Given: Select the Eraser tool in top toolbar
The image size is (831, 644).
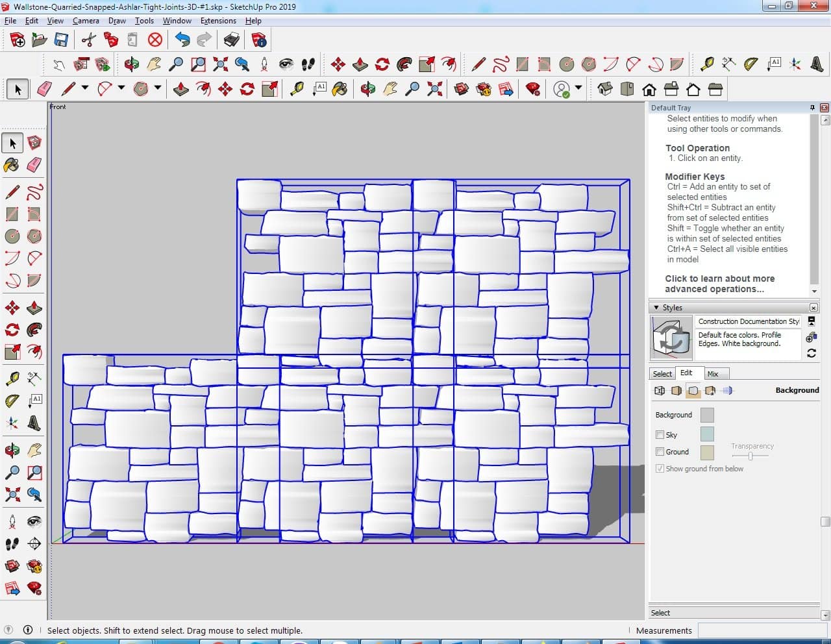Looking at the screenshot, I should tap(45, 89).
